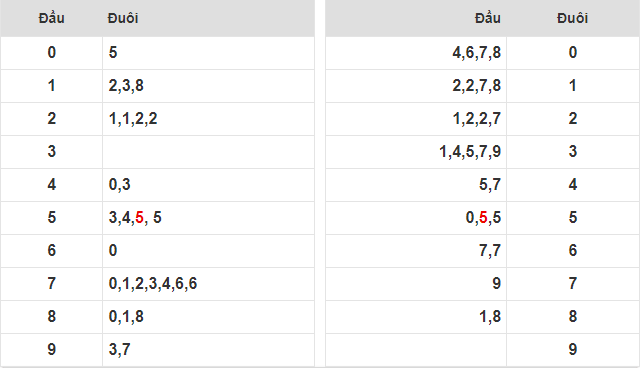
Task: Select cell showing 4,6,7,8
Action: click(416, 53)
